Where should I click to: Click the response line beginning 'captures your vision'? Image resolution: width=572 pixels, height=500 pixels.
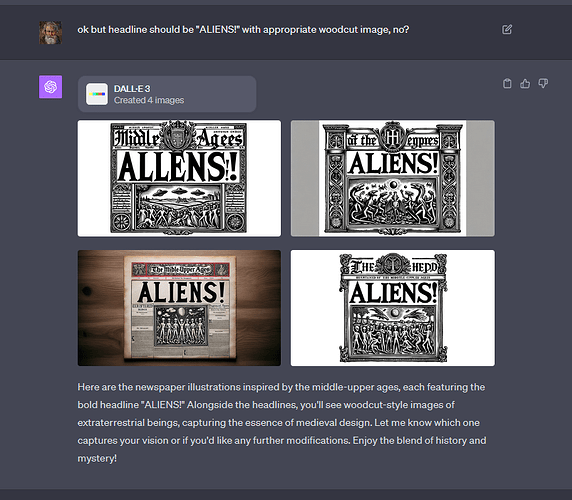pos(282,441)
